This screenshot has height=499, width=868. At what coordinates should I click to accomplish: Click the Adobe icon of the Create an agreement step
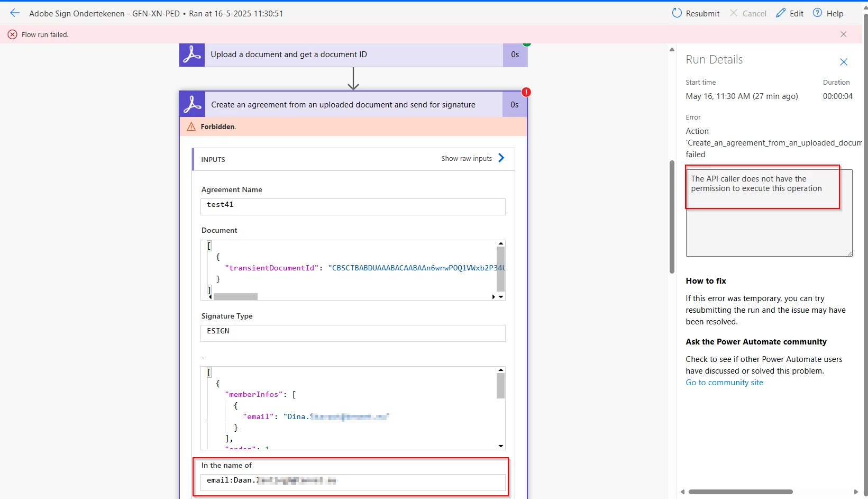192,104
